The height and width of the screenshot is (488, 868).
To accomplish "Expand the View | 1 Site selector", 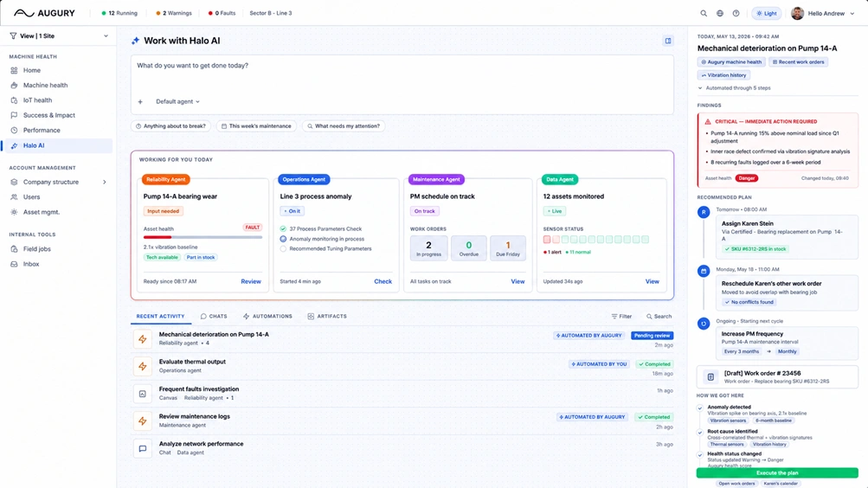I will pos(58,36).
